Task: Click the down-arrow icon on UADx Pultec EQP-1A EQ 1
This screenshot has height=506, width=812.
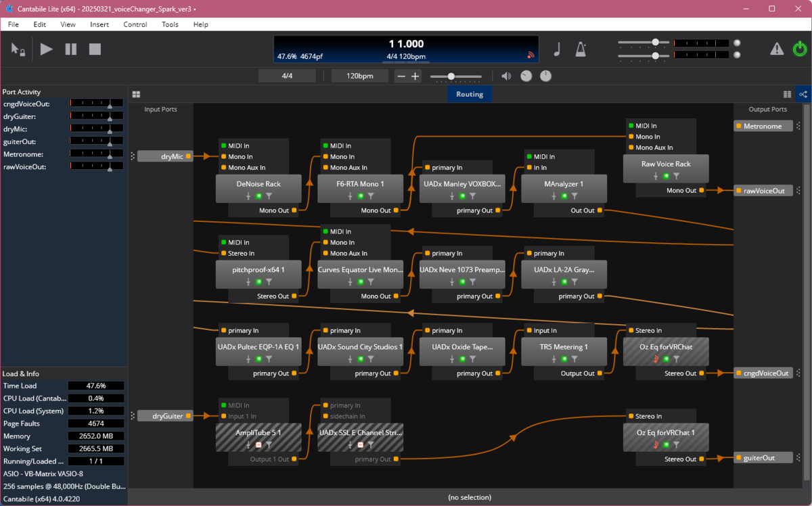Action: (248, 359)
